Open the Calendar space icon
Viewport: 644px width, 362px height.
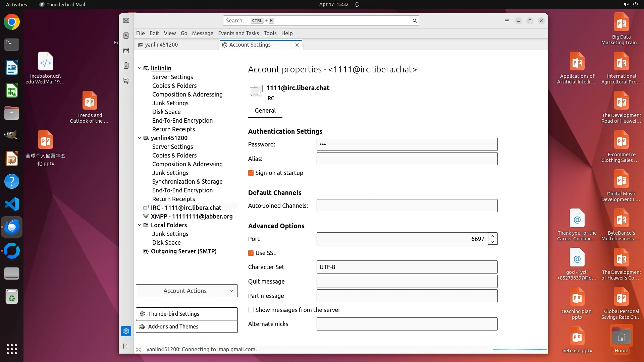coord(126,51)
